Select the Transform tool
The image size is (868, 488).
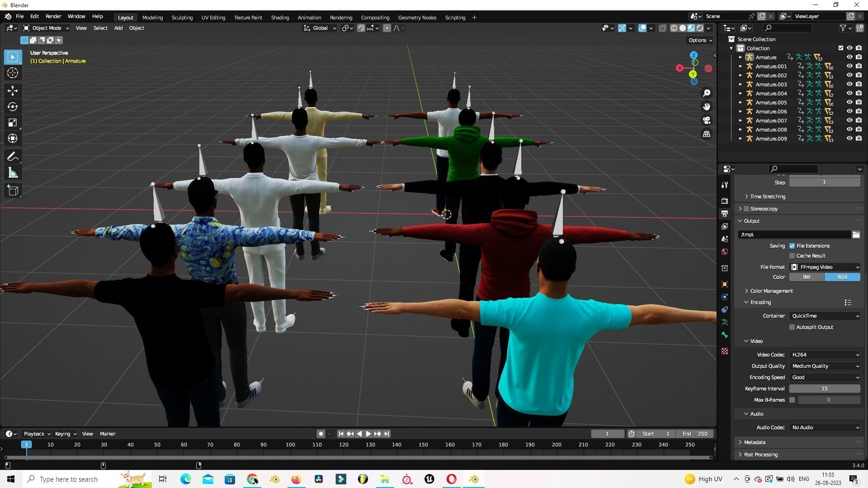coord(13,138)
